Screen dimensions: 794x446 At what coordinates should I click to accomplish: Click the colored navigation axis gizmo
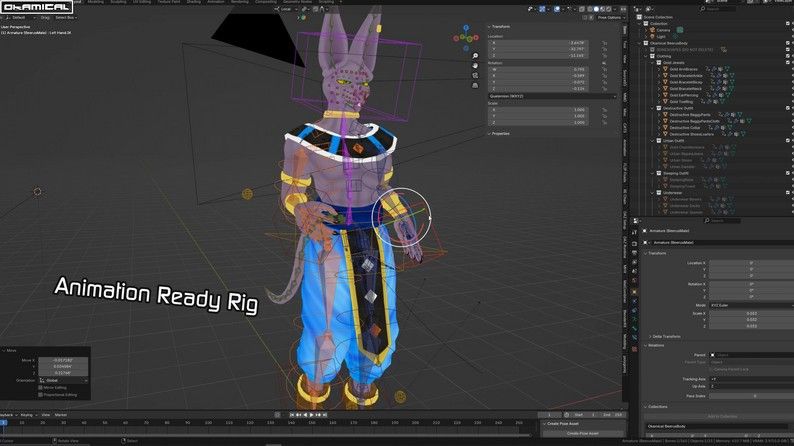(466, 37)
